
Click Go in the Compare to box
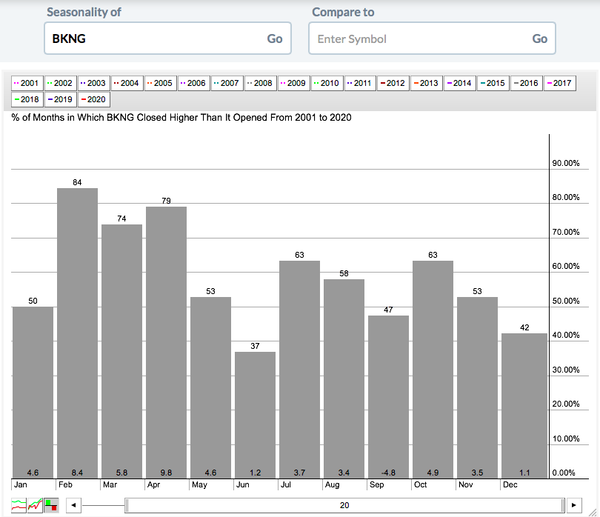[539, 39]
